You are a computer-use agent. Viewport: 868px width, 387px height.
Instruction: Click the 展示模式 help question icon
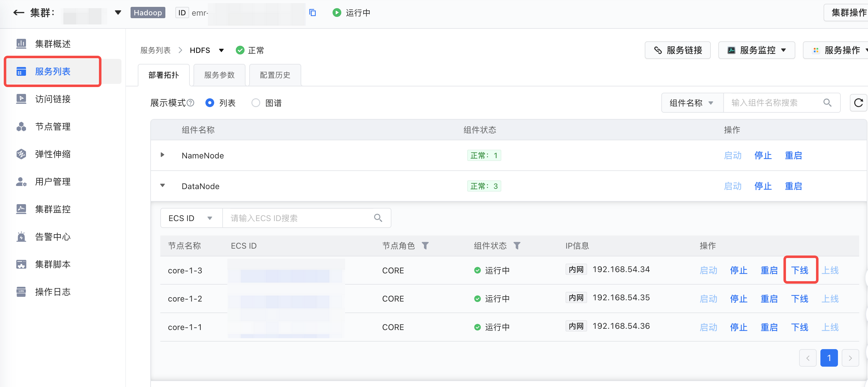190,103
